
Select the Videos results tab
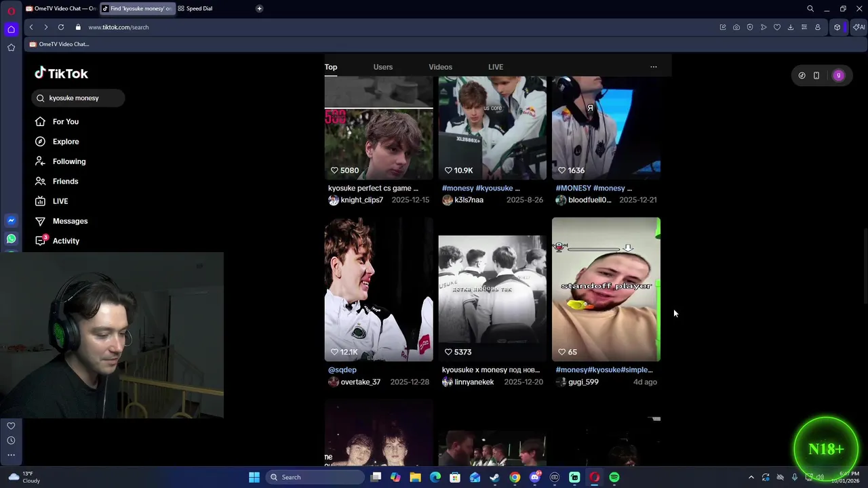440,67
